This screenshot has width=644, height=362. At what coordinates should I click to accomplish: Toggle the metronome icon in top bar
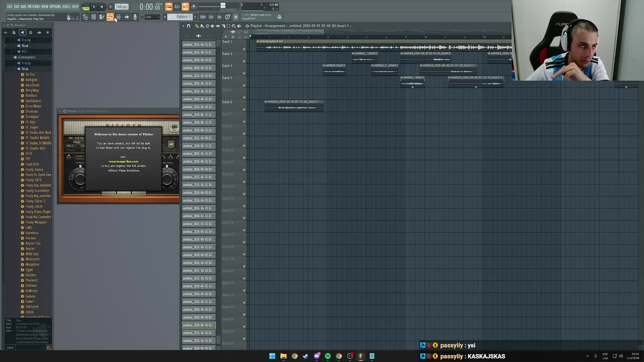pyautogui.click(x=193, y=7)
